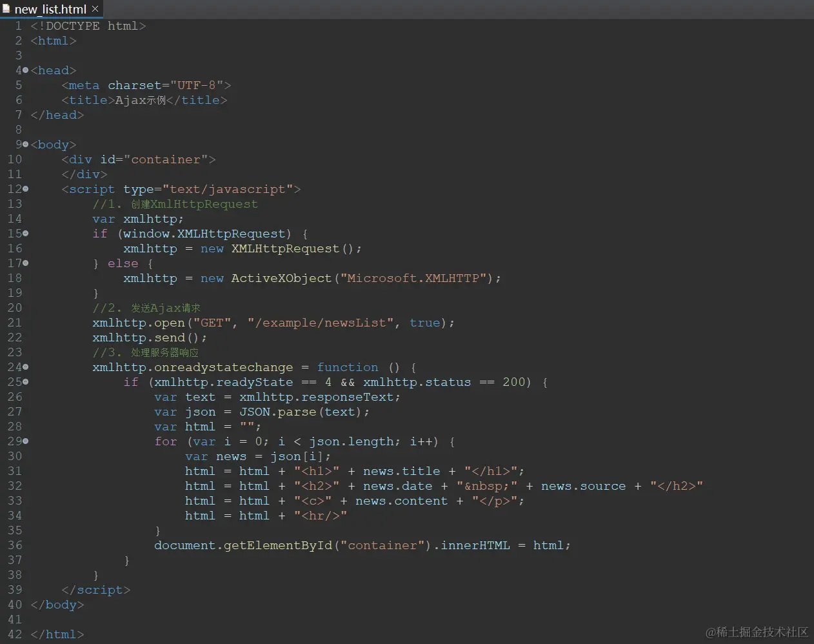Click the comment 创建XmlHttpRequest
Image resolution: width=814 pixels, height=644 pixels.
coord(175,204)
